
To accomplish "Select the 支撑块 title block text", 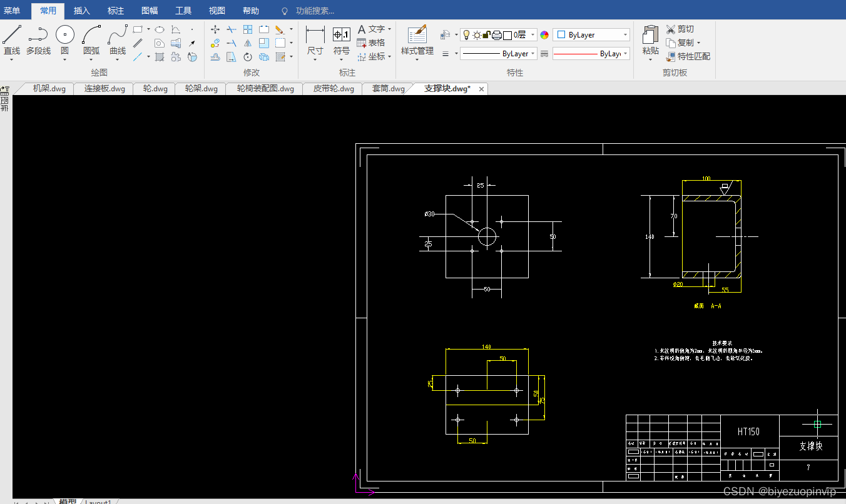I will [810, 446].
